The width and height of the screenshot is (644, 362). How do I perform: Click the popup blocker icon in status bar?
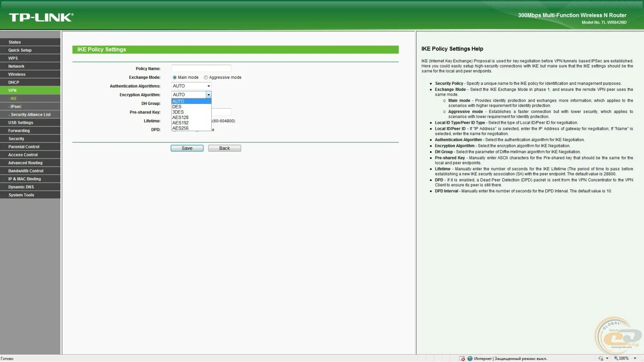point(462,358)
